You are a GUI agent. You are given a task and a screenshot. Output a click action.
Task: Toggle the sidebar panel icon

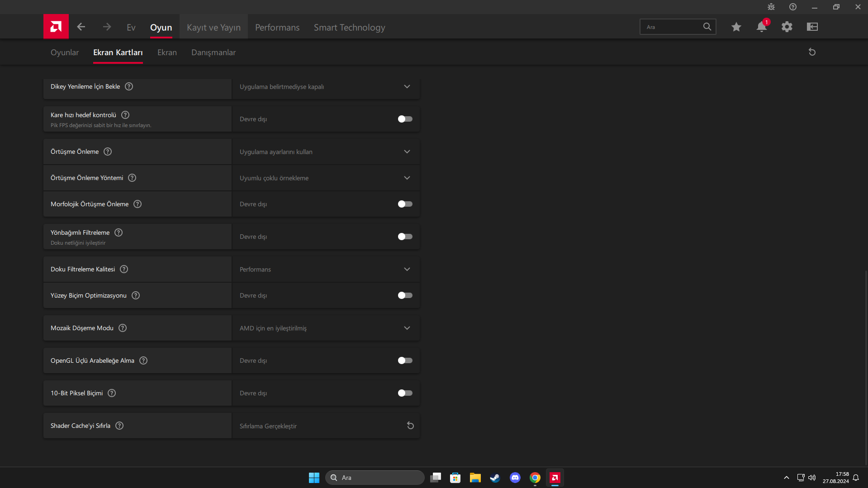coord(812,27)
